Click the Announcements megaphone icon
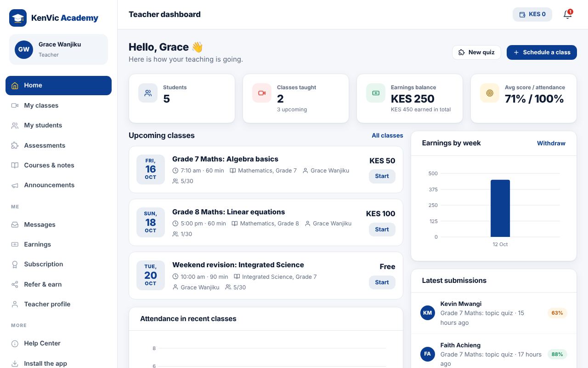Screen dimensions: 588x368 click(x=15, y=185)
